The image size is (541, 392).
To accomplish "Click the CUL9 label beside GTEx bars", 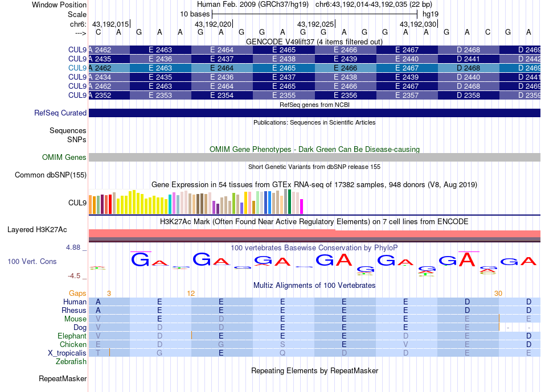I will (77, 203).
